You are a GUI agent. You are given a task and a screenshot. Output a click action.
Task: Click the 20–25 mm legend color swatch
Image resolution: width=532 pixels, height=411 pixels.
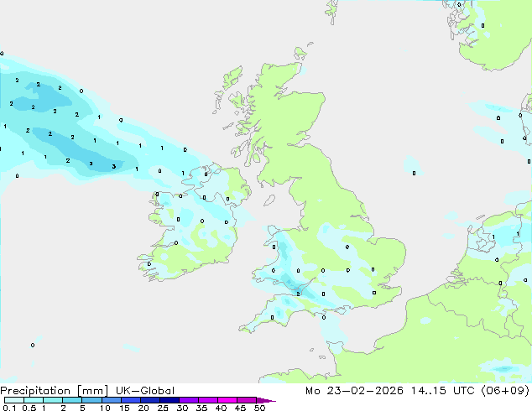149,400
